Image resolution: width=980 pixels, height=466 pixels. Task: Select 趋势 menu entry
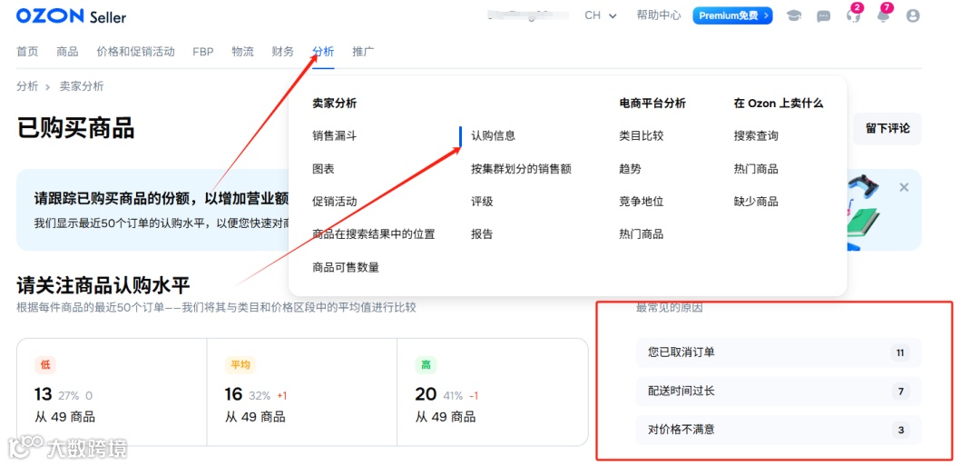coord(630,169)
